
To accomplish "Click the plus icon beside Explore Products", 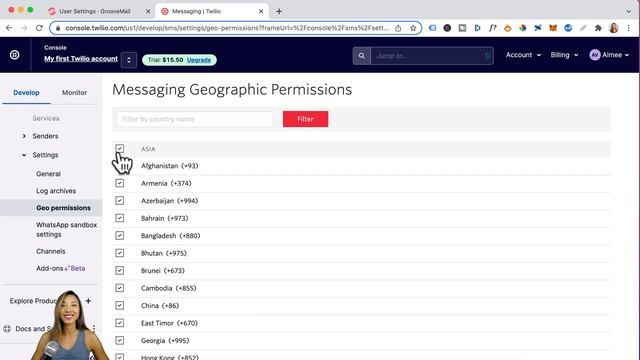I will click(x=88, y=301).
